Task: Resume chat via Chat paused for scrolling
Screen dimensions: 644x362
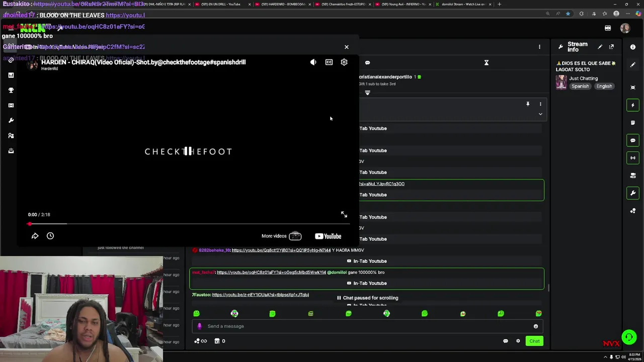Action: tap(367, 298)
